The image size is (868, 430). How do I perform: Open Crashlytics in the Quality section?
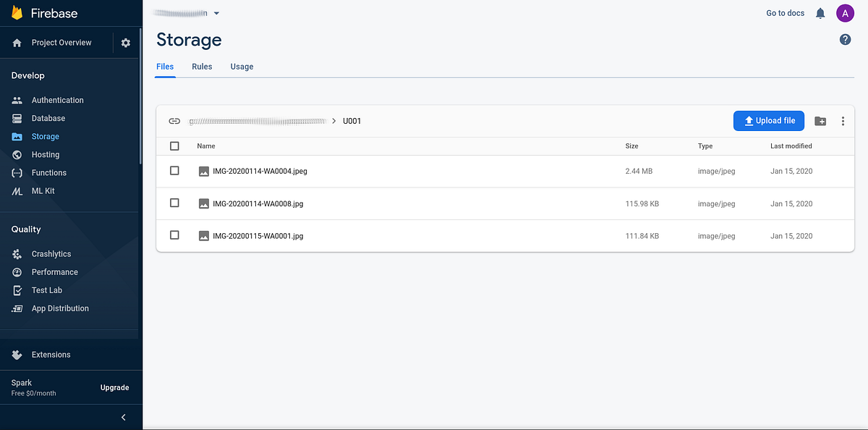(x=51, y=254)
